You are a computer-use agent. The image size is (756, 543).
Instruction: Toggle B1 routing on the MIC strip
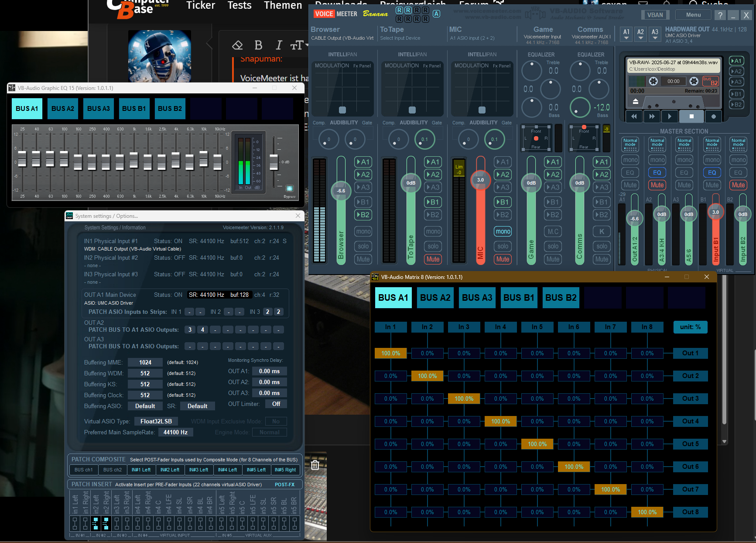coord(503,202)
